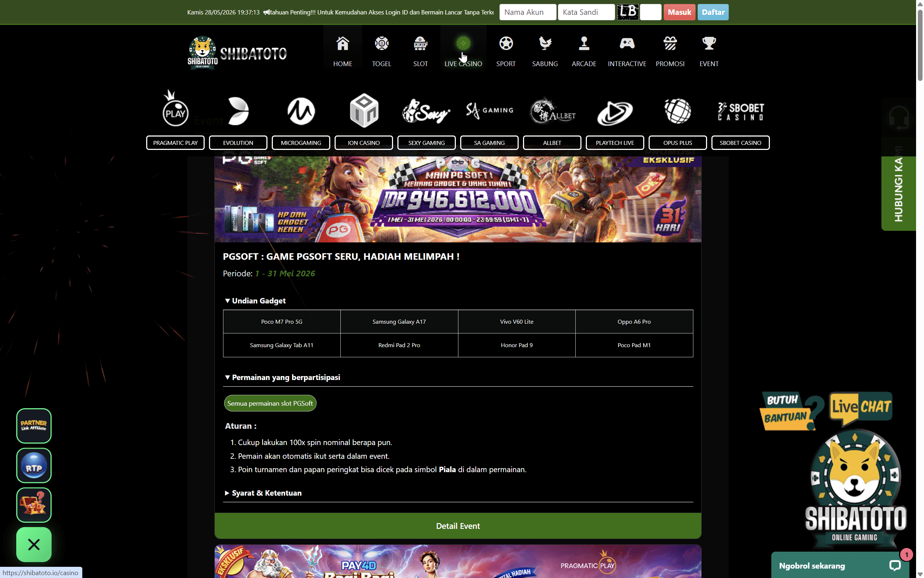Viewport: 924px width, 578px height.
Task: Select the Playtech Live logo
Action: click(x=615, y=113)
